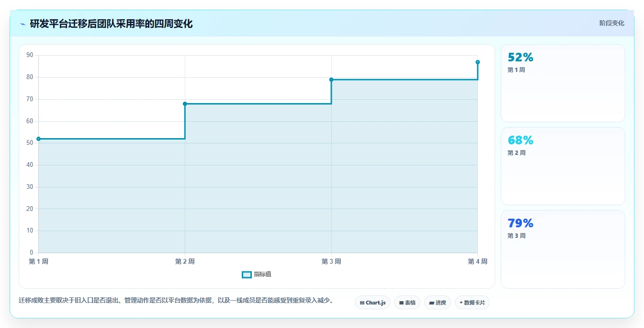Select the Chart.js tag chip
Viewport: 644px width, 328px height.
point(373,303)
